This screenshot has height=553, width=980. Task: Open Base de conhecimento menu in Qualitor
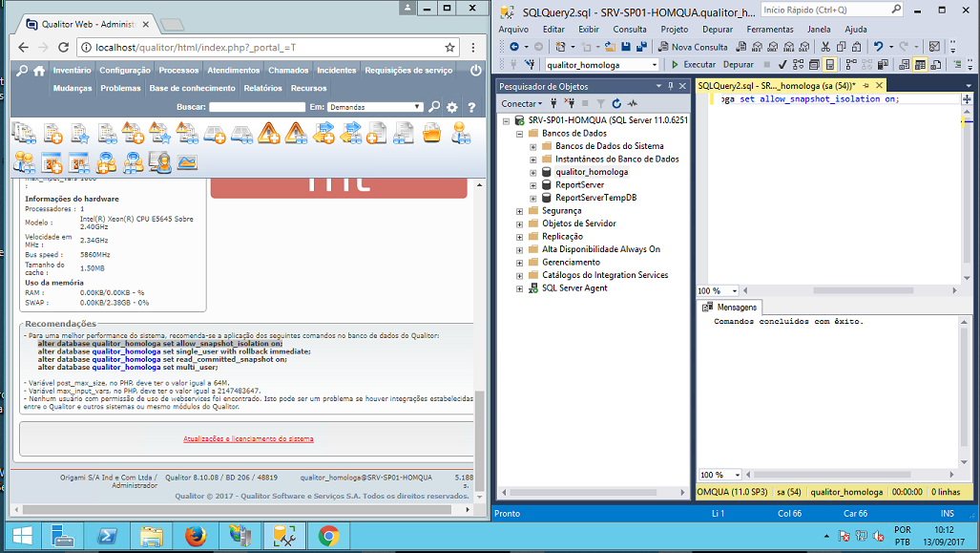tap(193, 88)
